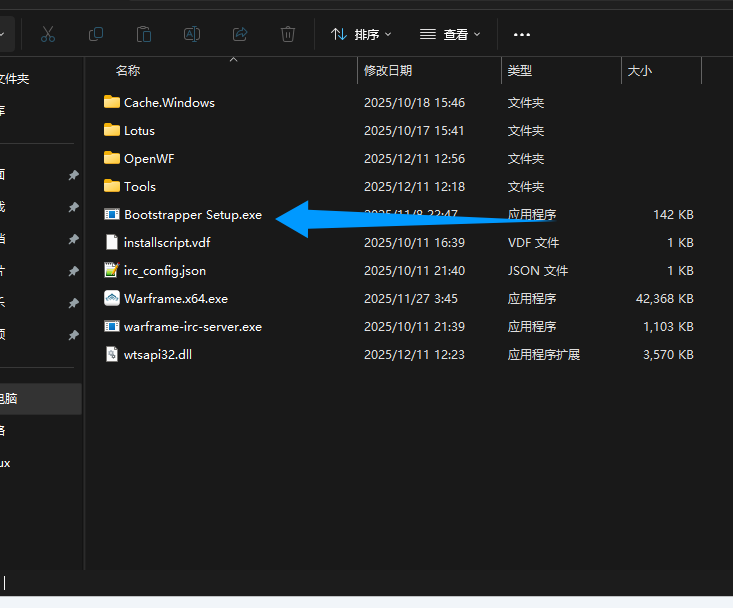733x608 pixels.
Task: Click the Rename icon in toolbar
Action: click(x=192, y=34)
